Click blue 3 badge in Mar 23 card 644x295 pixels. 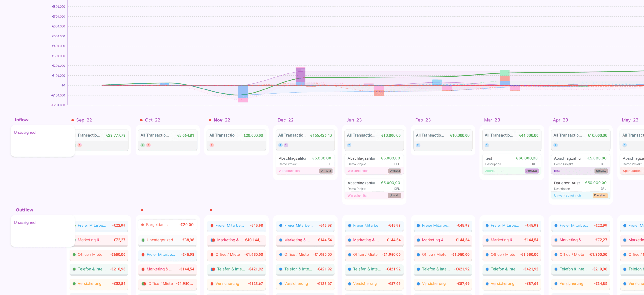coord(487,145)
